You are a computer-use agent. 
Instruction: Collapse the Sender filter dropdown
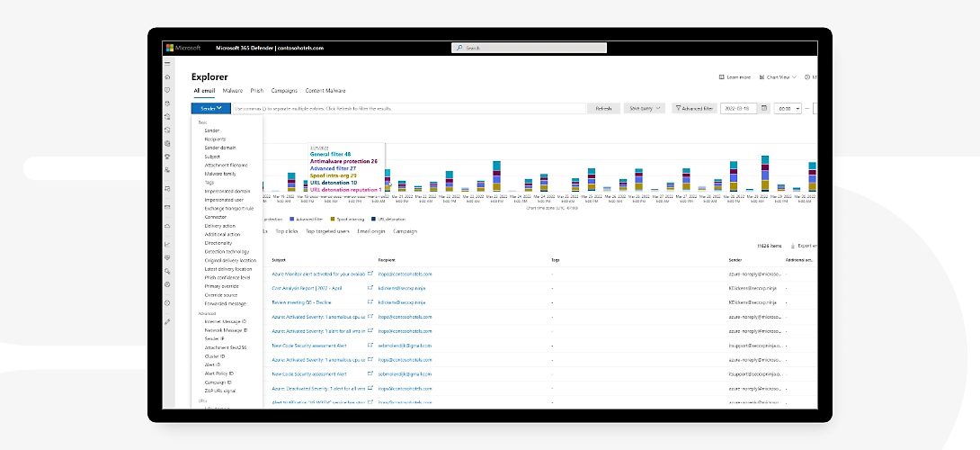210,108
